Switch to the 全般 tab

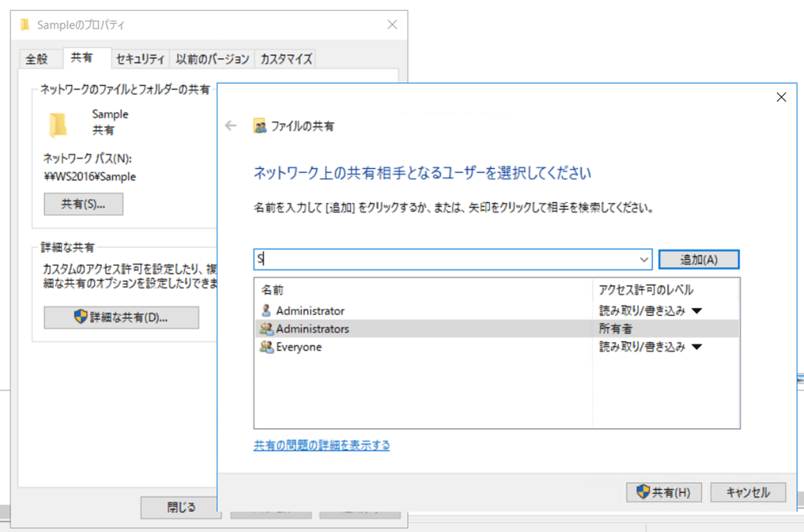pyautogui.click(x=37, y=59)
